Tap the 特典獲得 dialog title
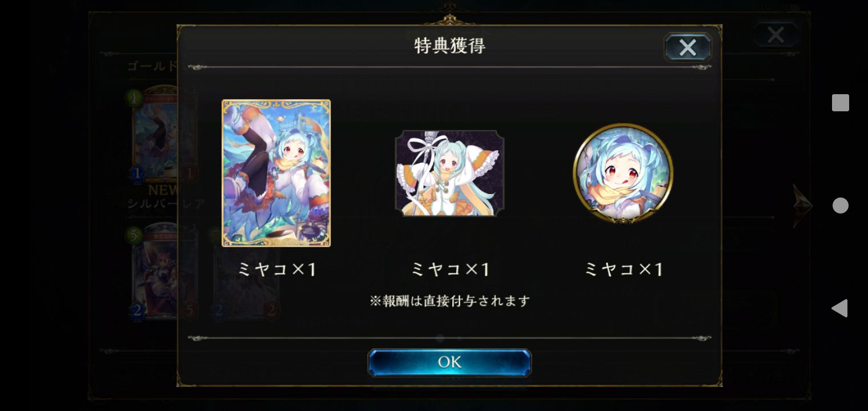The image size is (868, 411). (x=449, y=46)
